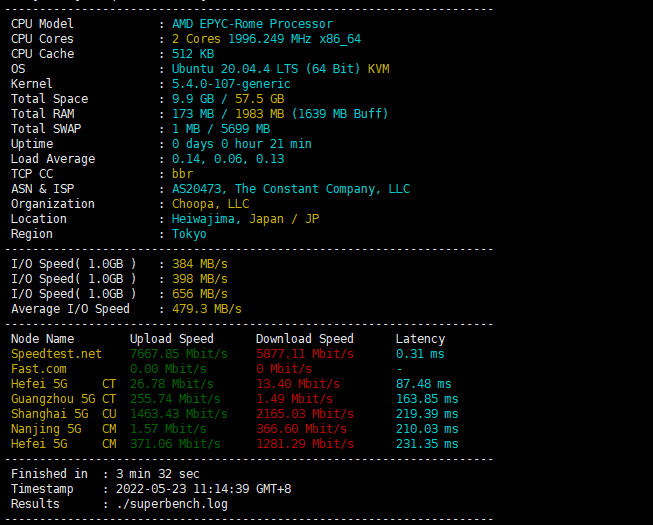The height and width of the screenshot is (525, 653).
Task: Click the Upload Speed column header
Action: pyautogui.click(x=172, y=338)
